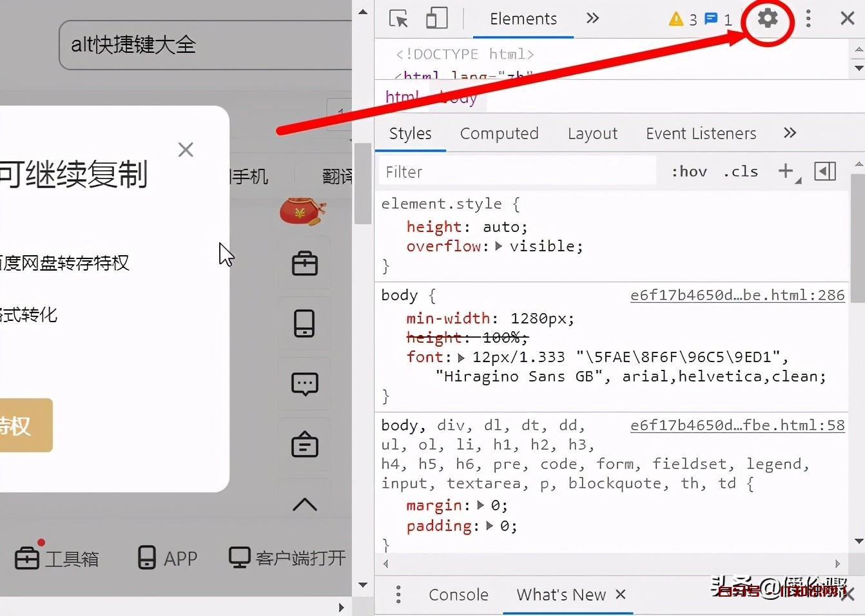Activate the inspect element picker tool
The image size is (865, 616).
coord(398,18)
